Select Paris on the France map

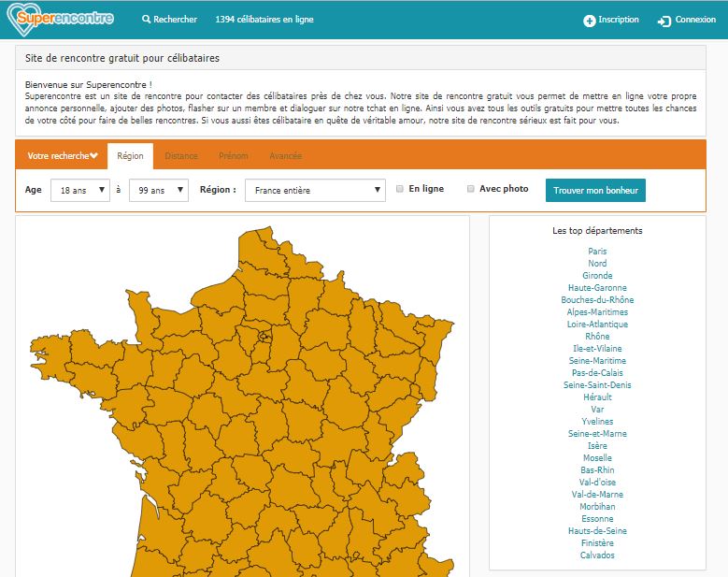coord(264,335)
